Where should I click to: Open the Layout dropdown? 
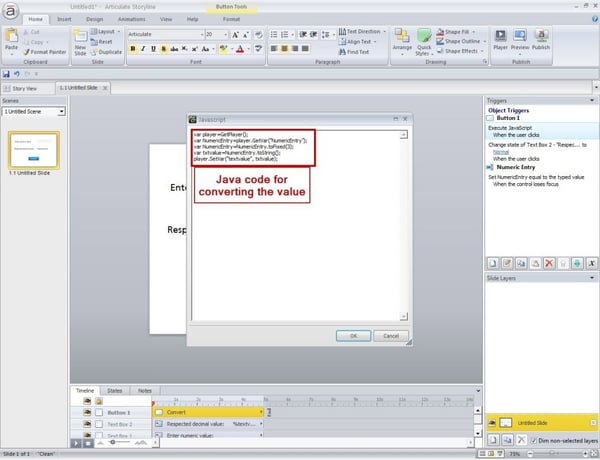click(x=106, y=31)
